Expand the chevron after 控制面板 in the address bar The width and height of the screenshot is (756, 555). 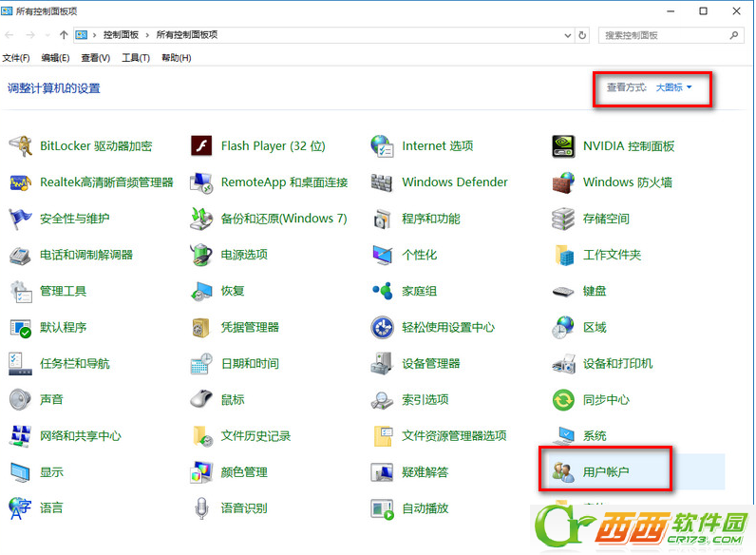147,35
